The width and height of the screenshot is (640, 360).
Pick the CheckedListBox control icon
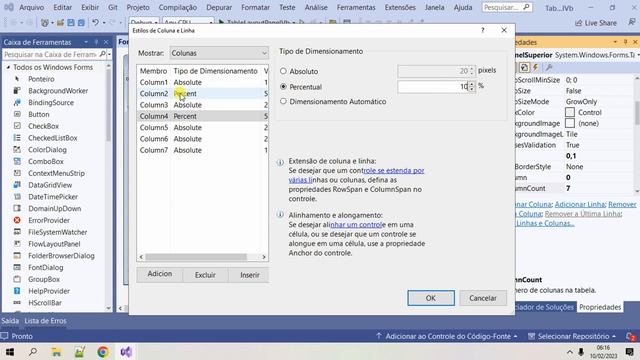point(17,138)
